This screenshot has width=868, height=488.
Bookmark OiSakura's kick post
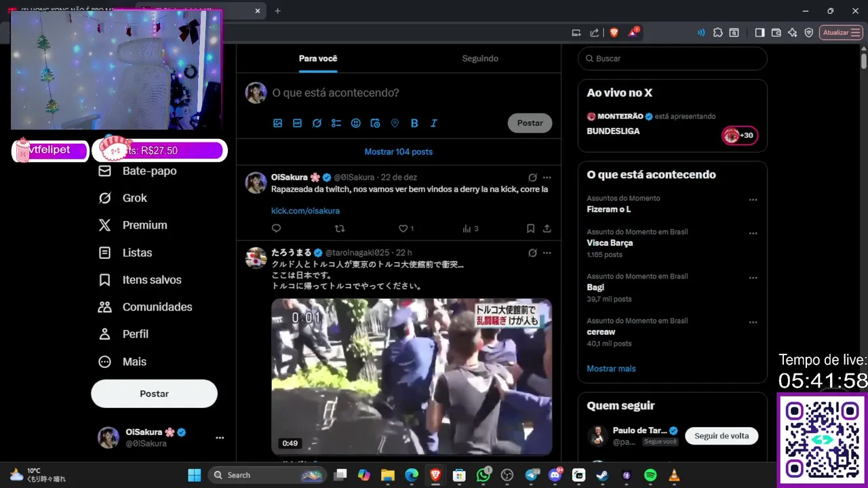point(530,228)
